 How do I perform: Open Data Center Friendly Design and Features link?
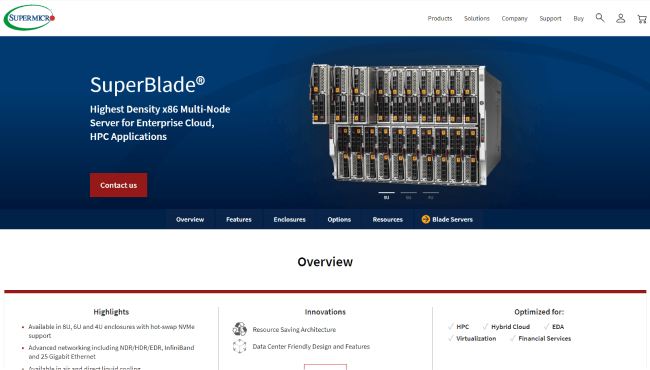(311, 346)
